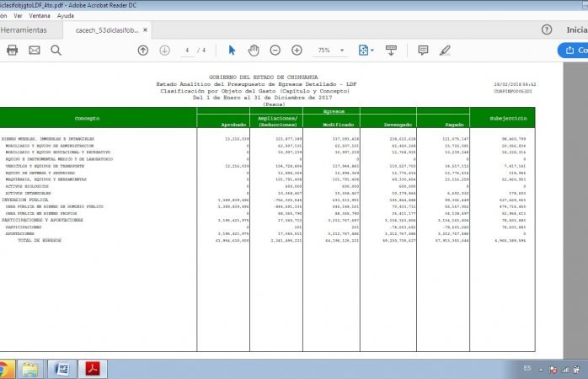Select the arrow selection tool
Viewport: 588px width, 379px height.
point(233,51)
